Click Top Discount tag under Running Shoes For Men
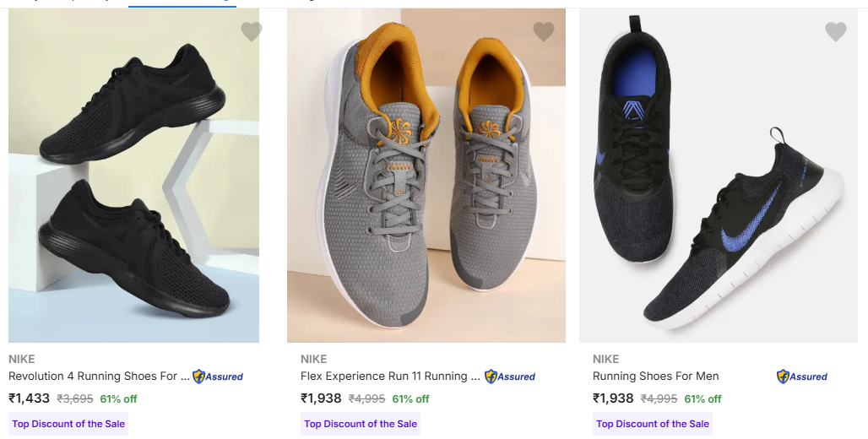This screenshot has width=868, height=439. click(x=653, y=424)
